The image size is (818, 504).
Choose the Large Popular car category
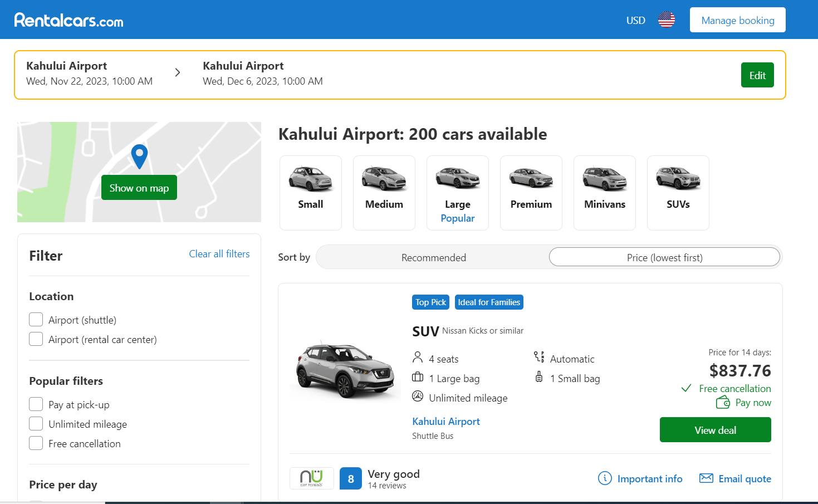(x=458, y=193)
